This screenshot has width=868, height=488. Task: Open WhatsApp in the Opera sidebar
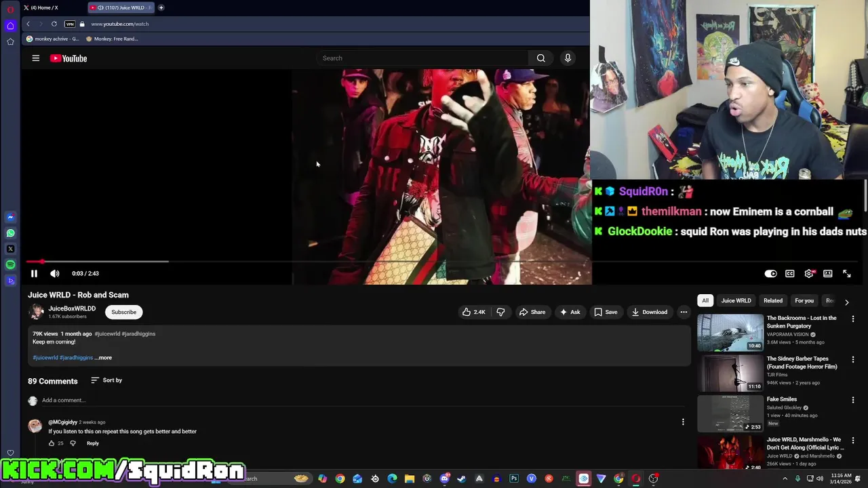(x=10, y=233)
